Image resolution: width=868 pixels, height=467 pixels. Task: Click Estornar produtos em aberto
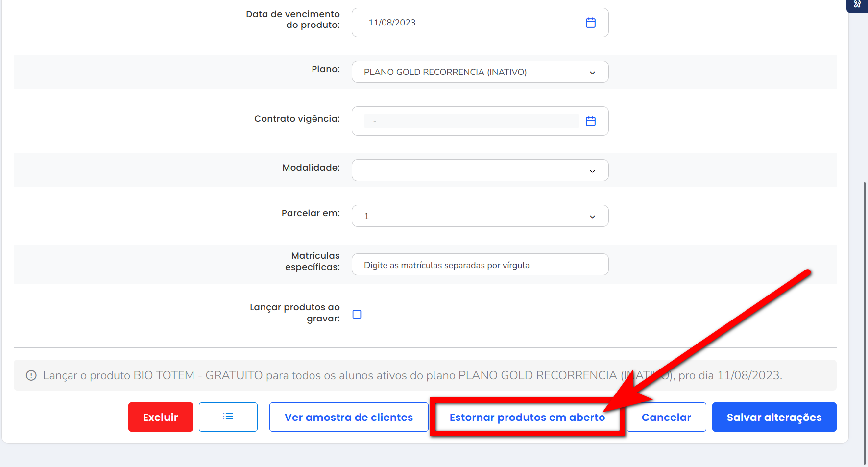527,417
